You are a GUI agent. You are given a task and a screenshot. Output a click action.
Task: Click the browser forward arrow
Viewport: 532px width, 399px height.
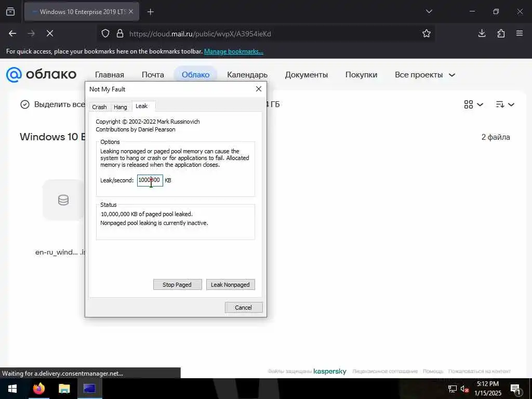(31, 33)
